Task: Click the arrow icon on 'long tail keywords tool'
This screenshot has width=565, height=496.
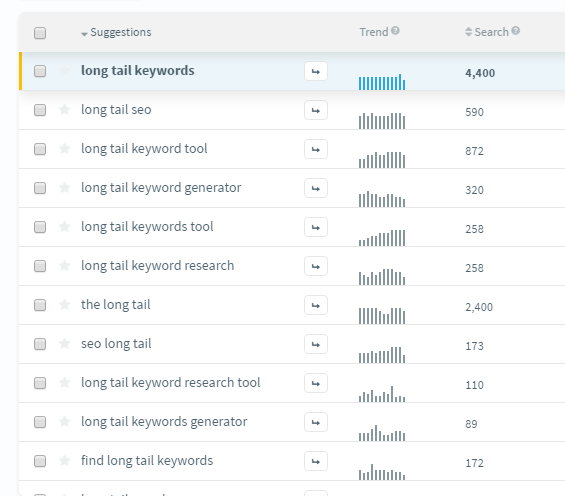Action: pos(316,227)
